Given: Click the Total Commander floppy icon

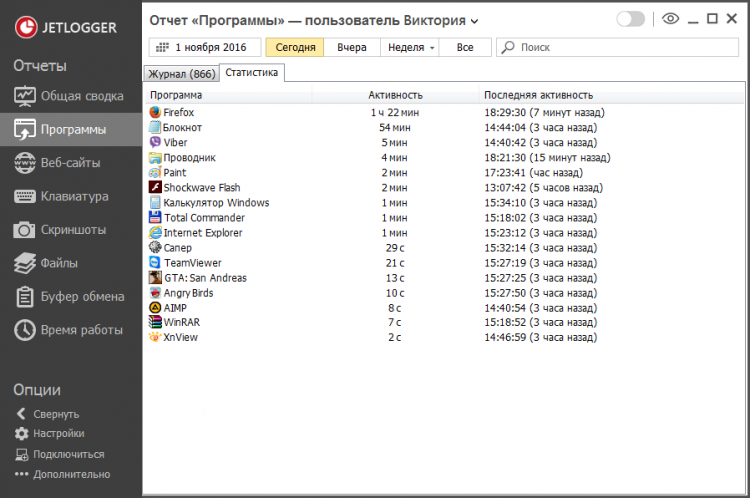Looking at the screenshot, I should click(x=155, y=217).
